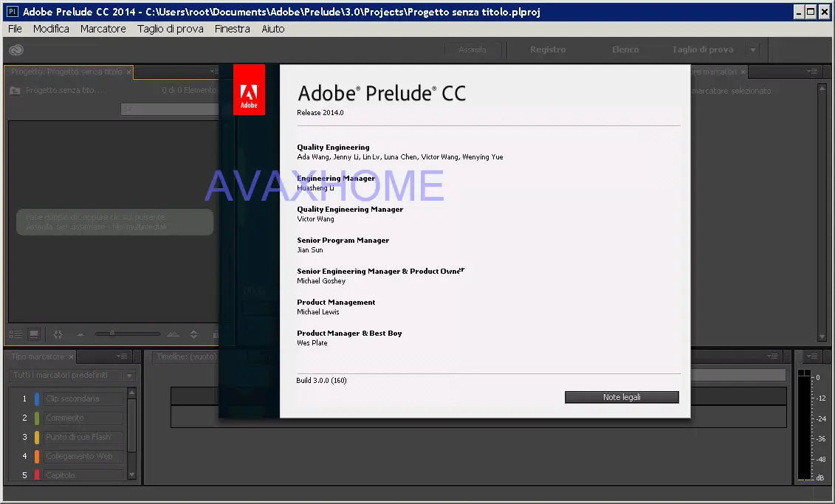Click marker inspector scroll-down arrow
835x504 pixels.
click(x=822, y=337)
